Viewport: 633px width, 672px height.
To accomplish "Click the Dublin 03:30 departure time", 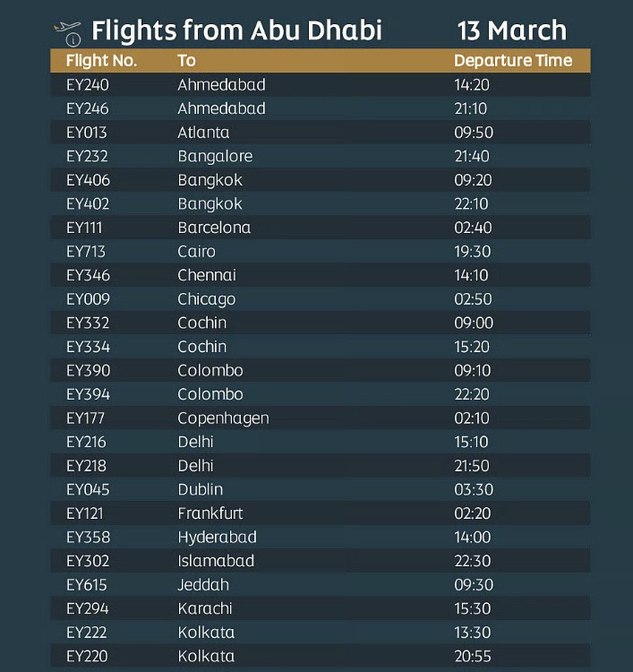I will tap(474, 489).
